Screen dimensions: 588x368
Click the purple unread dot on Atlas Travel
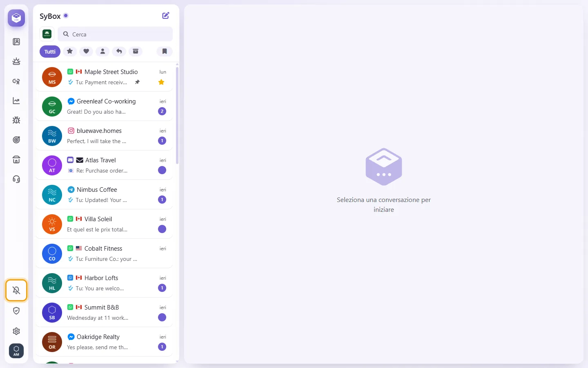[162, 170]
